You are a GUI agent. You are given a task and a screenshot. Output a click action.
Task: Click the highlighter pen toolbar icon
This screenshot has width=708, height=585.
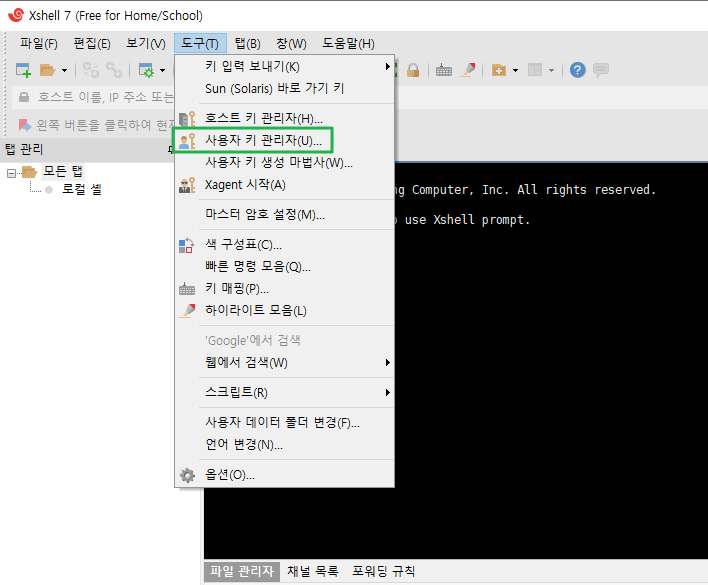468,70
